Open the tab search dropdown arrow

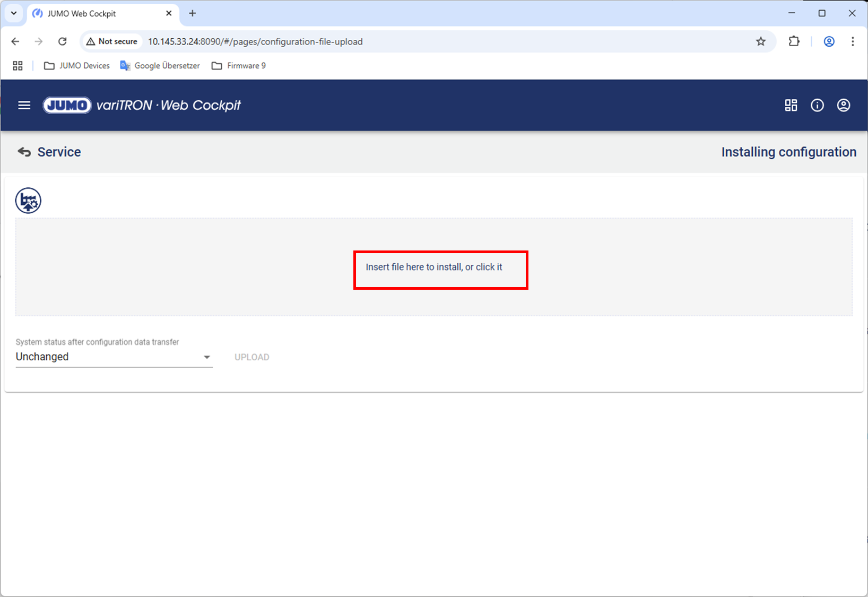click(14, 13)
